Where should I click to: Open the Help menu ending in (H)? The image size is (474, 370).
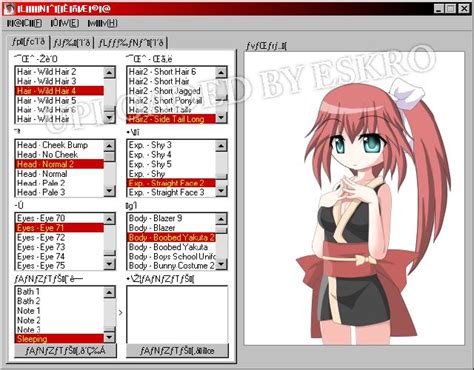click(x=102, y=23)
